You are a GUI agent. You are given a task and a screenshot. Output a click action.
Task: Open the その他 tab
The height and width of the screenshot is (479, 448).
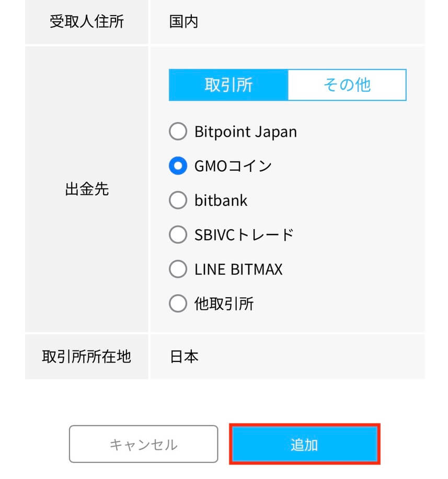coord(348,85)
